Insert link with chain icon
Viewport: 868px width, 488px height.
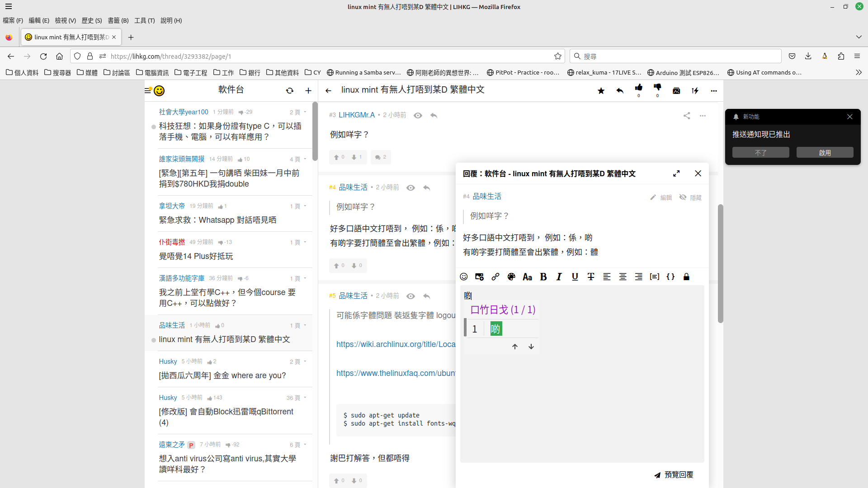(x=495, y=277)
